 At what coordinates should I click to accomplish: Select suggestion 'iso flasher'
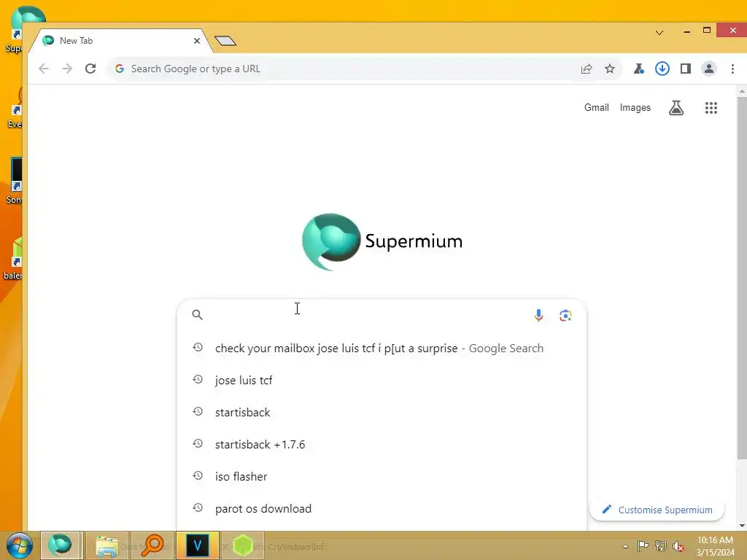382,476
